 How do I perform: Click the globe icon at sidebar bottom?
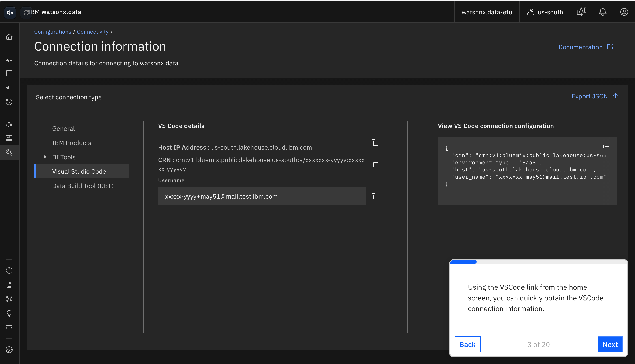[x=9, y=349]
